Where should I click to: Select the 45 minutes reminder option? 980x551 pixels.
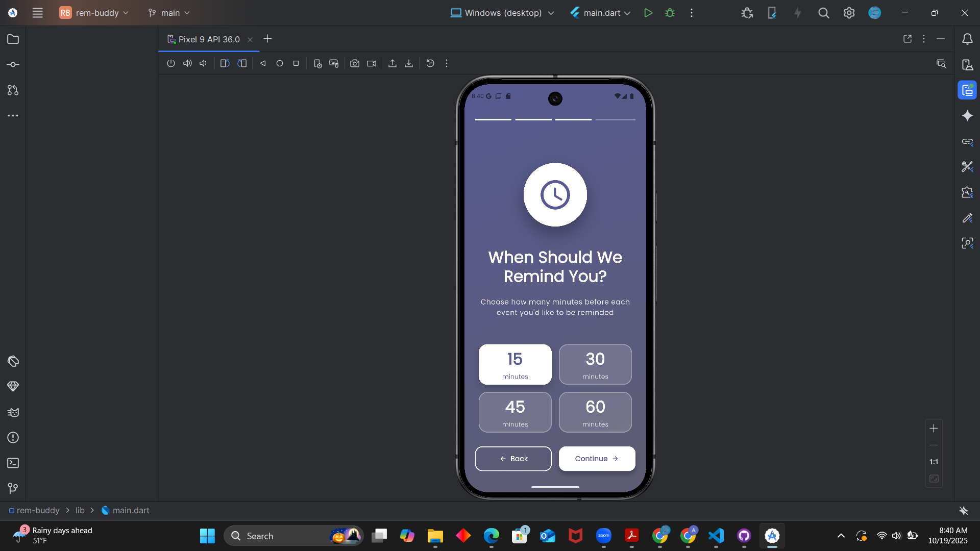tap(515, 412)
